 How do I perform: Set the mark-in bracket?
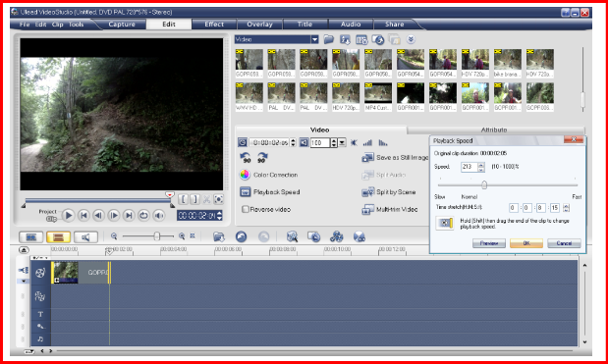(184, 199)
